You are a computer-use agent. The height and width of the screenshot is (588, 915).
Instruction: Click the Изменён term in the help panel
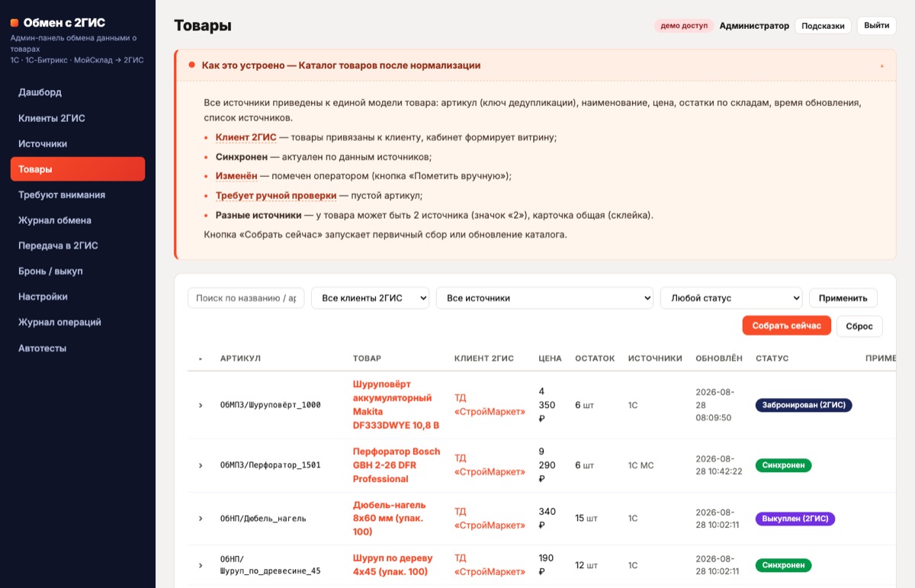(236, 175)
